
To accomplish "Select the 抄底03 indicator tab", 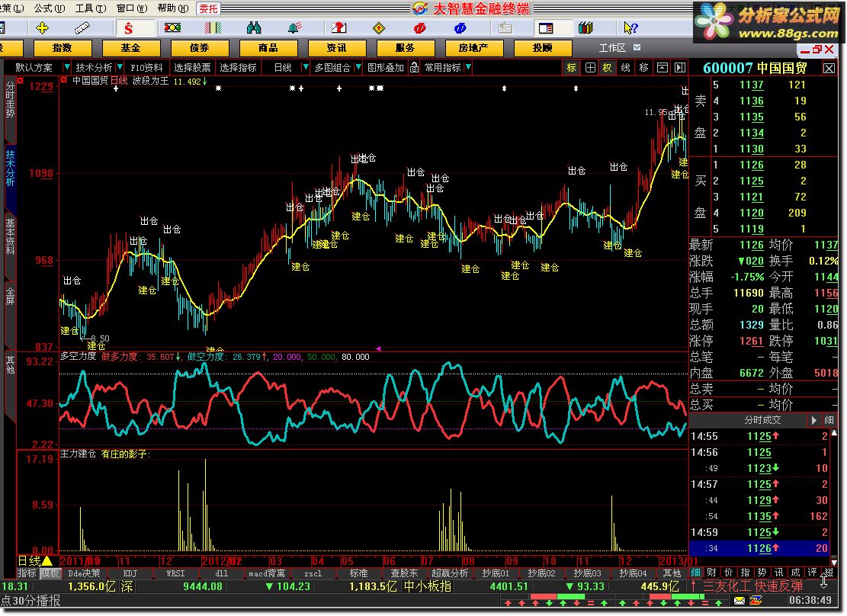I will pos(587,573).
